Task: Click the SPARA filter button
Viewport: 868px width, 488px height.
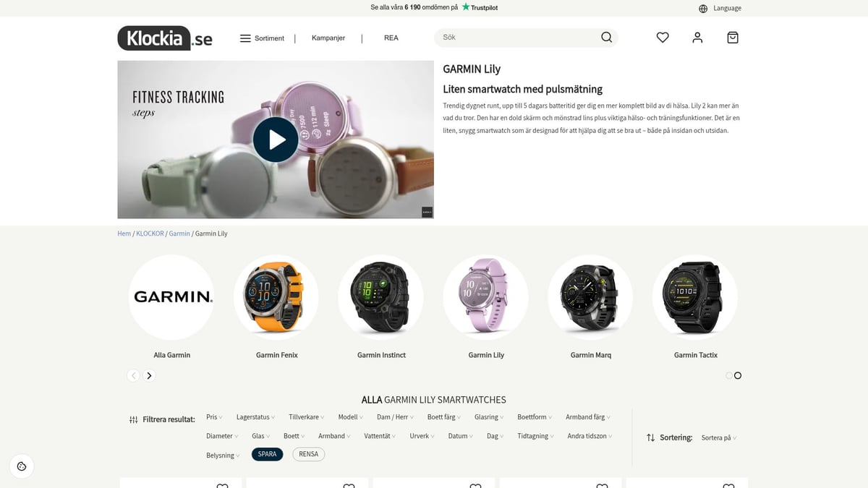Action: (267, 454)
